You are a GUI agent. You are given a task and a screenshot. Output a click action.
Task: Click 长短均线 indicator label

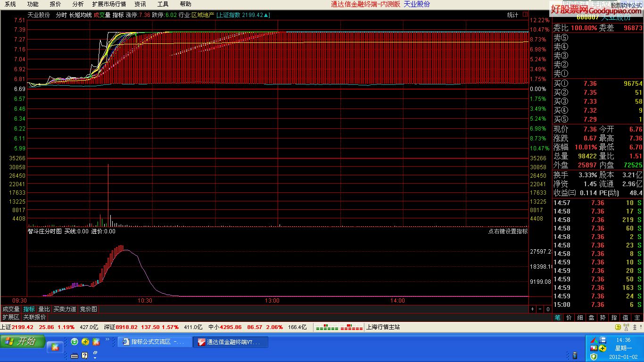81,15
